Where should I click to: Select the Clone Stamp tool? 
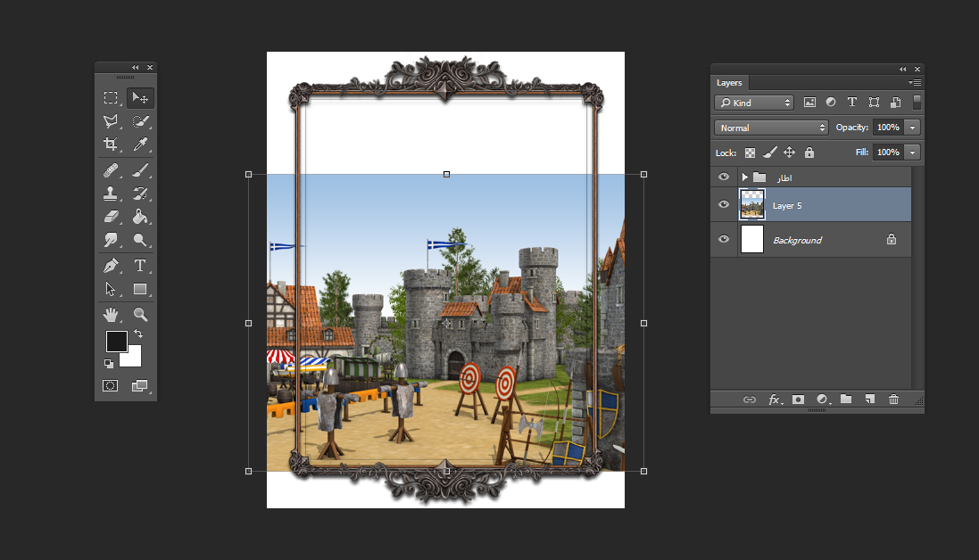[111, 194]
